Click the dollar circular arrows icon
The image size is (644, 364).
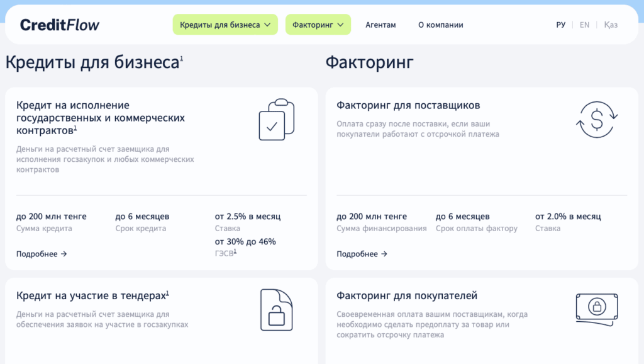point(597,120)
